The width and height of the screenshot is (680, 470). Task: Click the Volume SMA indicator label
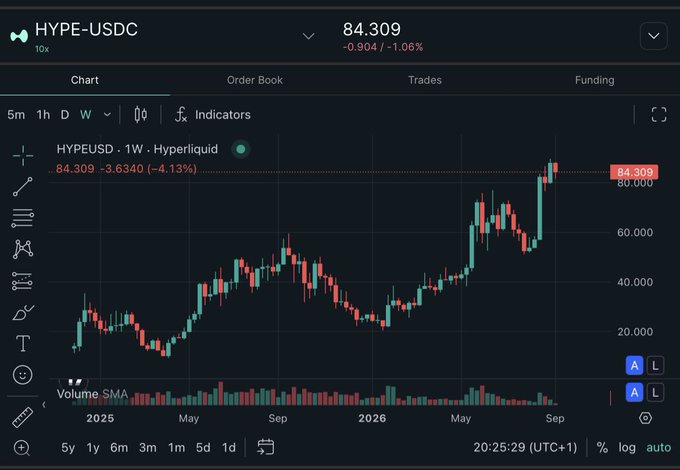92,394
